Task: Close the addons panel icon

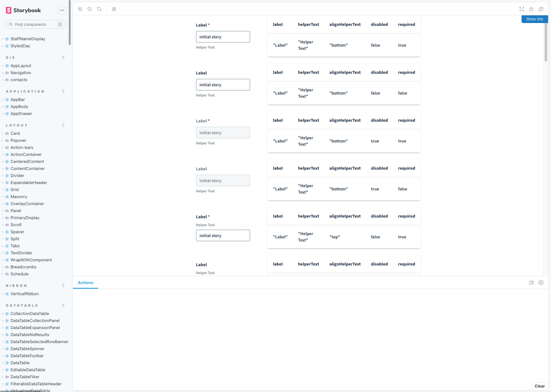Action: 541,283
